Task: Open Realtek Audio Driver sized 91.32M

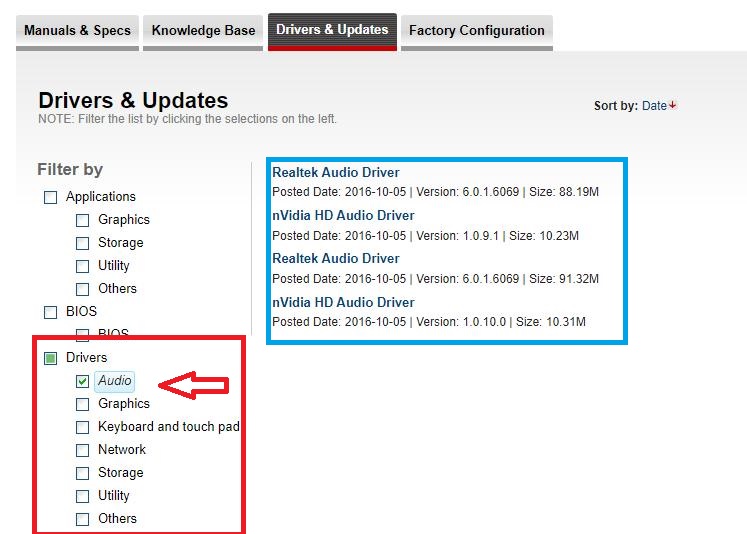Action: (336, 259)
